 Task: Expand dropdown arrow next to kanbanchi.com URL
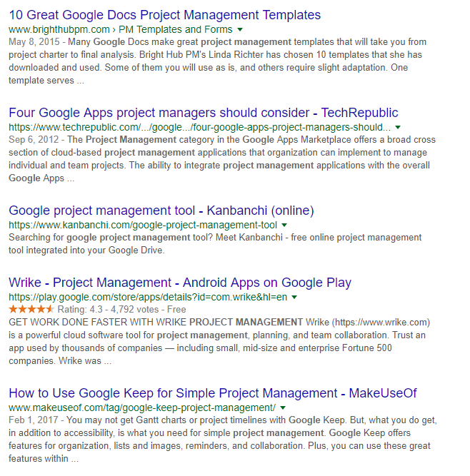284,225
